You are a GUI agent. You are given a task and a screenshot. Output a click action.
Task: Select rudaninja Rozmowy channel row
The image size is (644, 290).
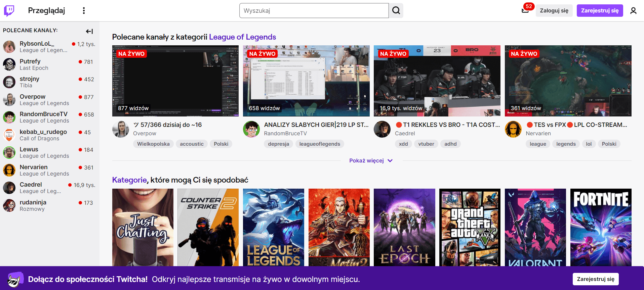(x=49, y=205)
